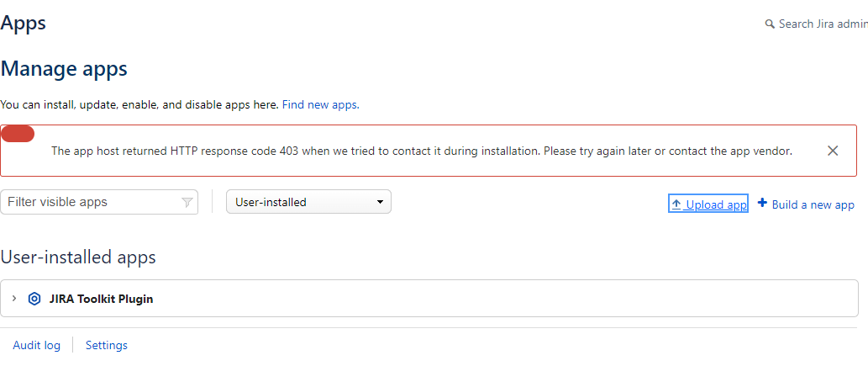
Task: Click the red error badge icon
Action: pyautogui.click(x=18, y=134)
